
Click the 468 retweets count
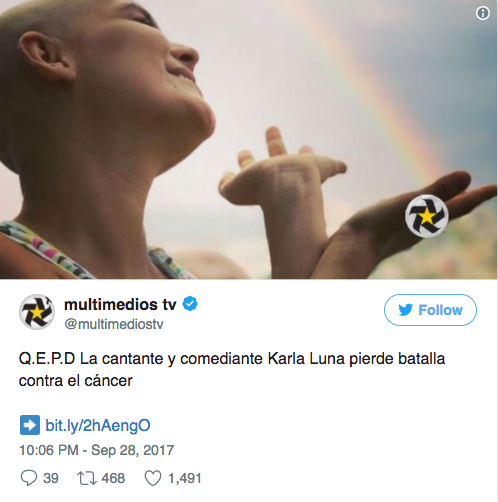pyautogui.click(x=113, y=478)
